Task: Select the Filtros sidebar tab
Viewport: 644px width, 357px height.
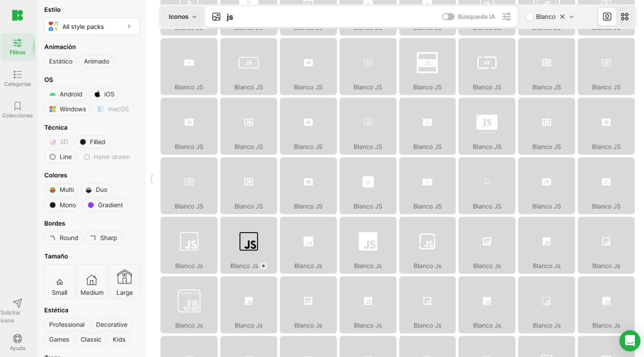Action: coord(17,47)
